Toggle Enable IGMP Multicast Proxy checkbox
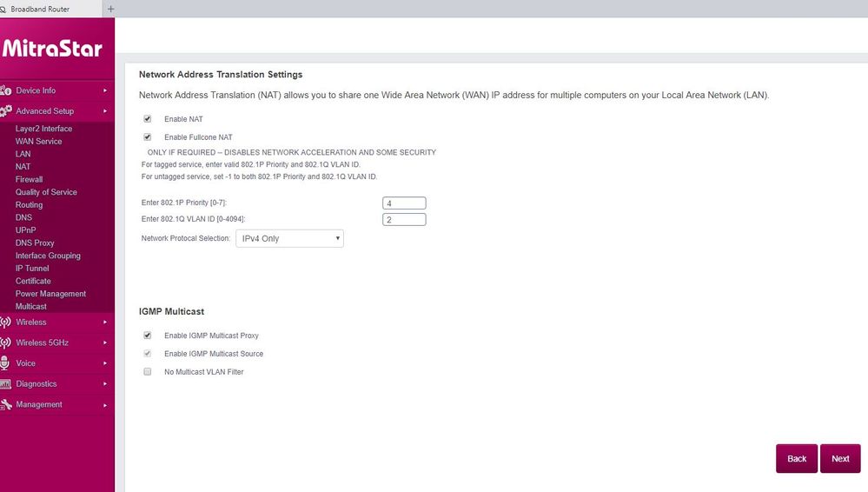The height and width of the screenshot is (492, 868). point(148,336)
